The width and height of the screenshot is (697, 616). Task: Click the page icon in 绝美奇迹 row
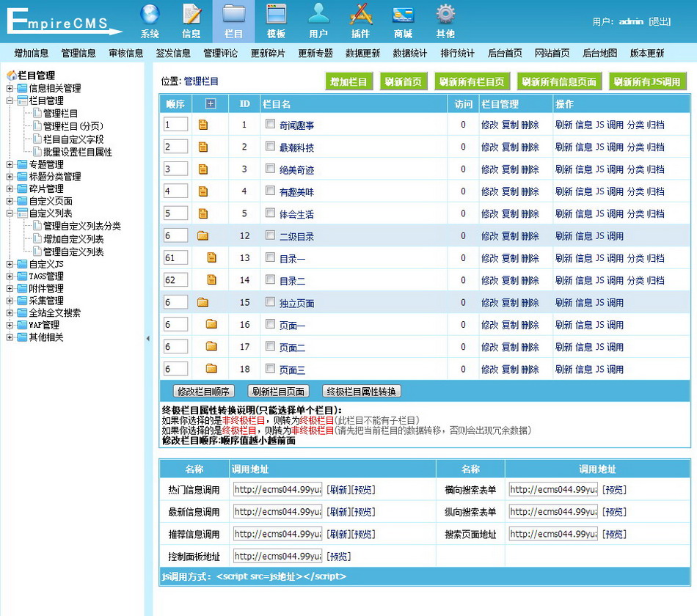(203, 169)
